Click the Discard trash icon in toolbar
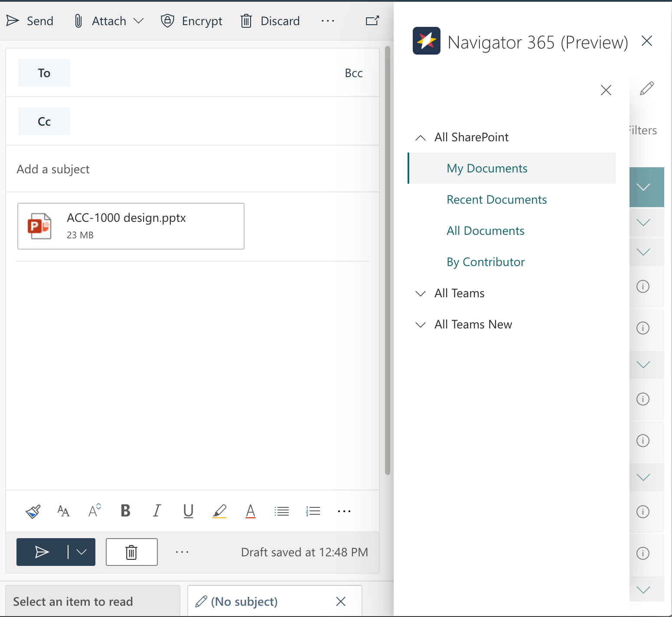Screen dimensions: 672x617 [x=246, y=21]
